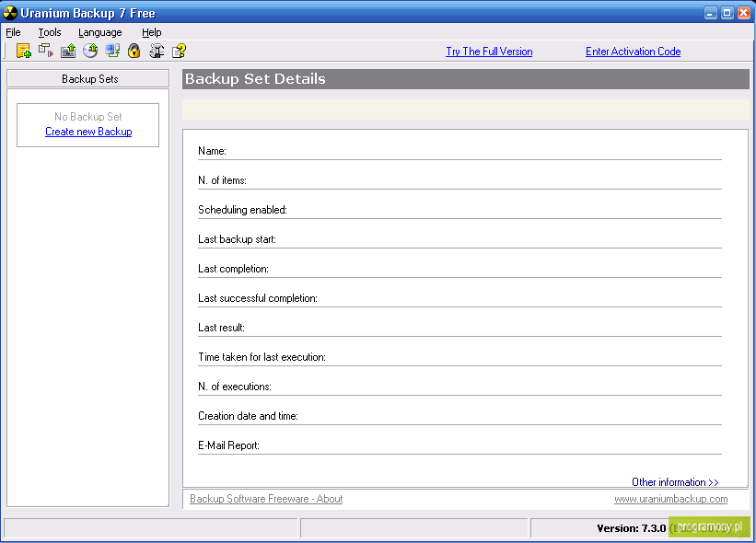Open the File menu
This screenshot has height=543, width=756.
(13, 32)
